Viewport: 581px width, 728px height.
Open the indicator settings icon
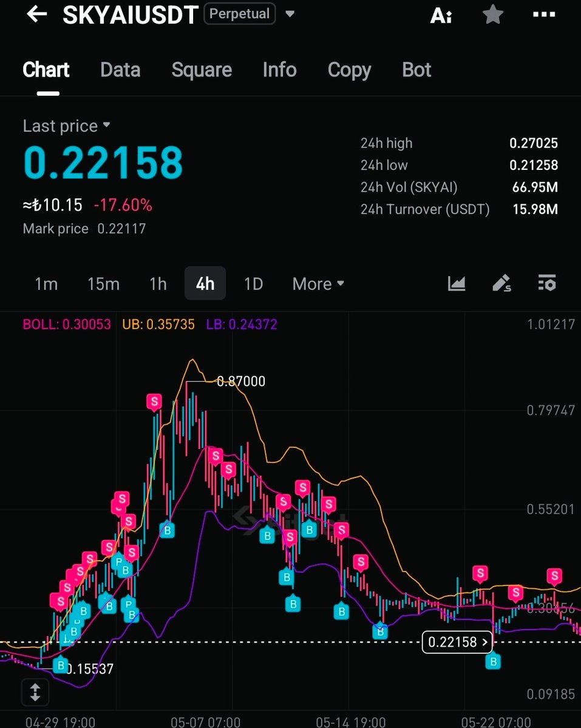pos(547,283)
